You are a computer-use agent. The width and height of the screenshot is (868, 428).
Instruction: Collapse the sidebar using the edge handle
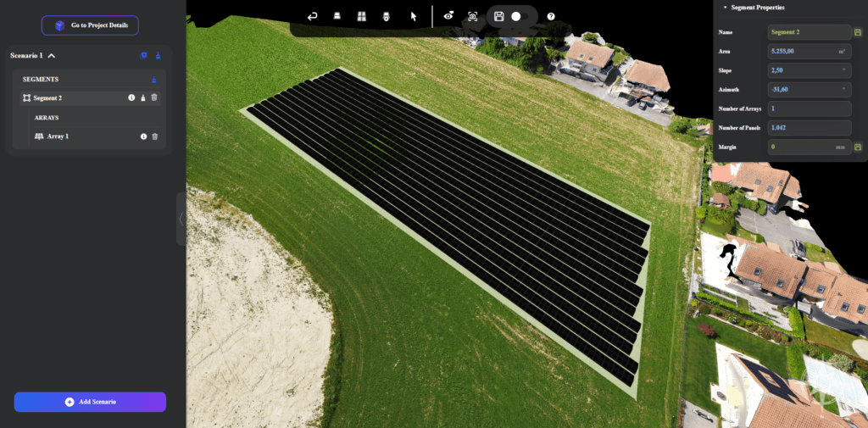181,220
